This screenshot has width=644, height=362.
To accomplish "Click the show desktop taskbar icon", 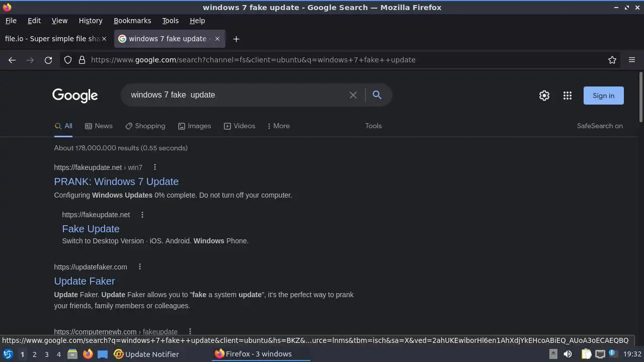I will point(103,354).
